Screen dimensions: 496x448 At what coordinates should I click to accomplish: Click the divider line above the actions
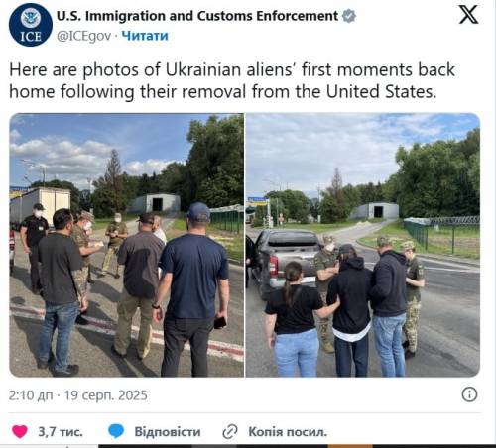coord(244,412)
